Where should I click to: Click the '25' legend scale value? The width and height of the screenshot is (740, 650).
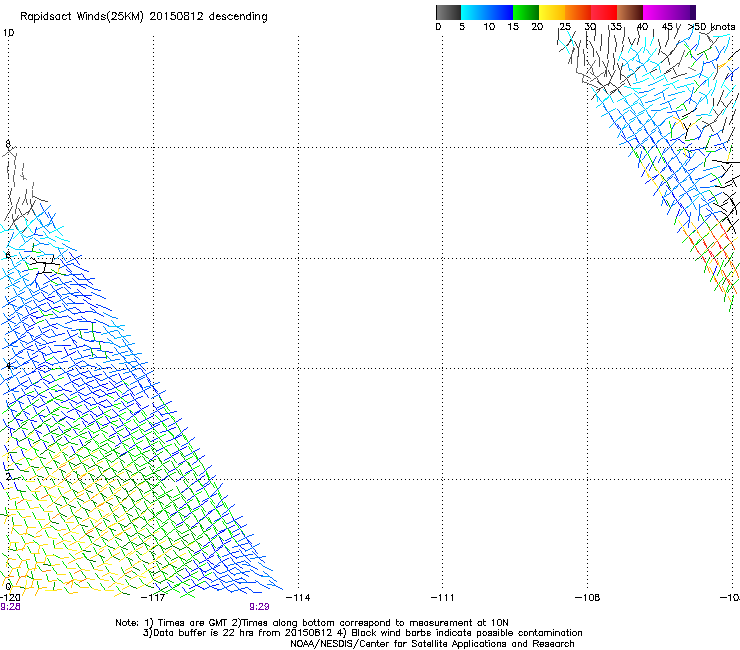(x=565, y=27)
